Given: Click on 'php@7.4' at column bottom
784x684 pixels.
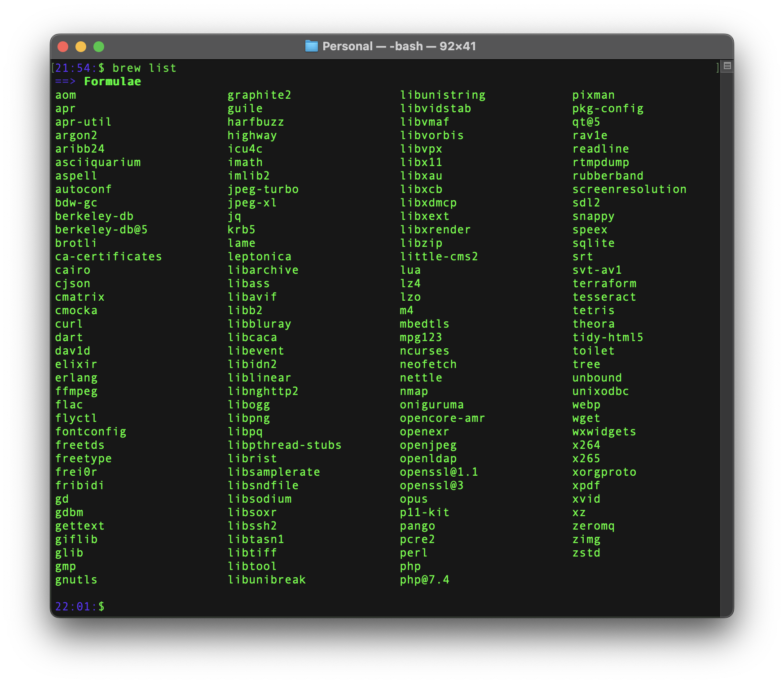Looking at the screenshot, I should tap(424, 580).
